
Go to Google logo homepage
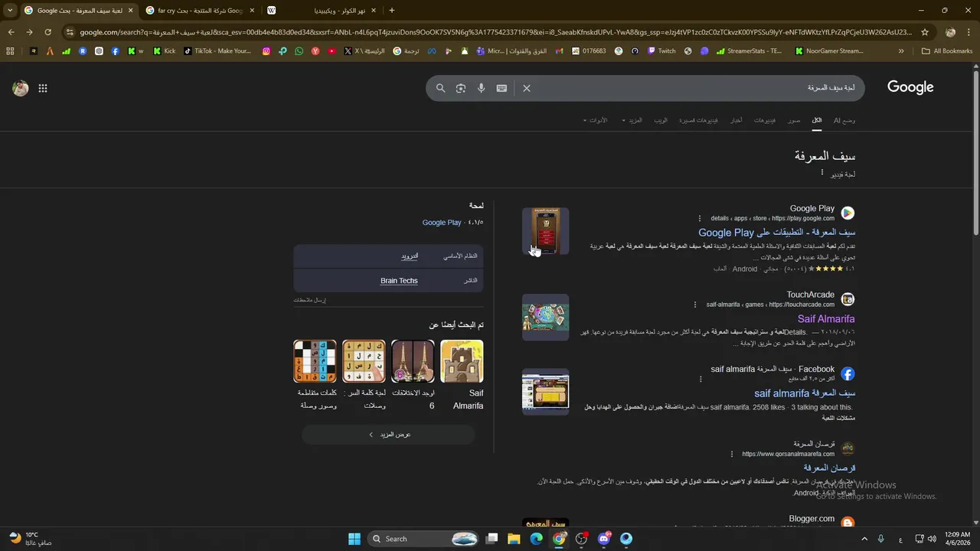pyautogui.click(x=910, y=87)
